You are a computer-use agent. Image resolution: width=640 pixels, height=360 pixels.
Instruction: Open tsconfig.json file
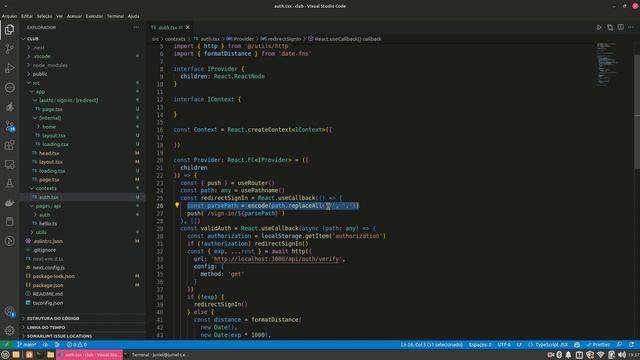pyautogui.click(x=47, y=303)
